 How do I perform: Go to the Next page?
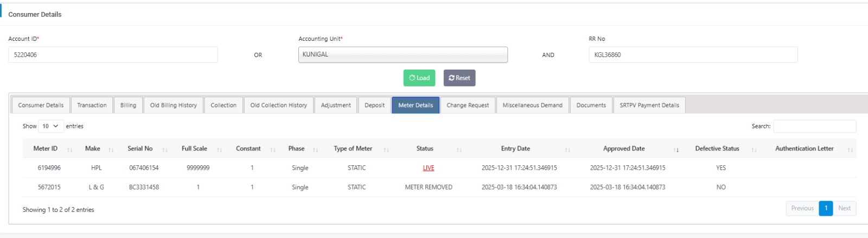tap(844, 208)
